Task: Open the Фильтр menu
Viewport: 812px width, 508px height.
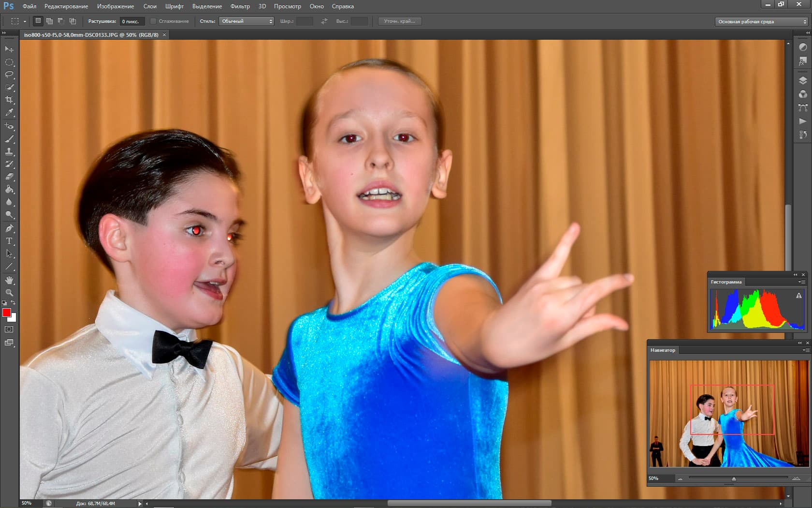Action: pos(240,6)
